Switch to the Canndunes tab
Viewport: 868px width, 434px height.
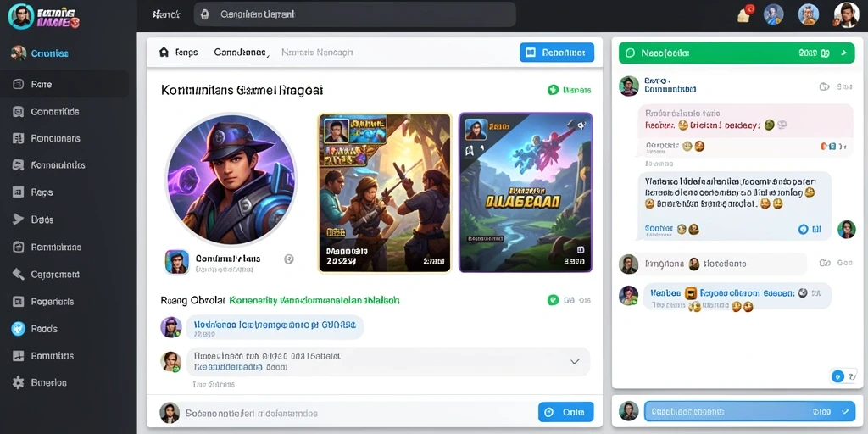point(241,53)
